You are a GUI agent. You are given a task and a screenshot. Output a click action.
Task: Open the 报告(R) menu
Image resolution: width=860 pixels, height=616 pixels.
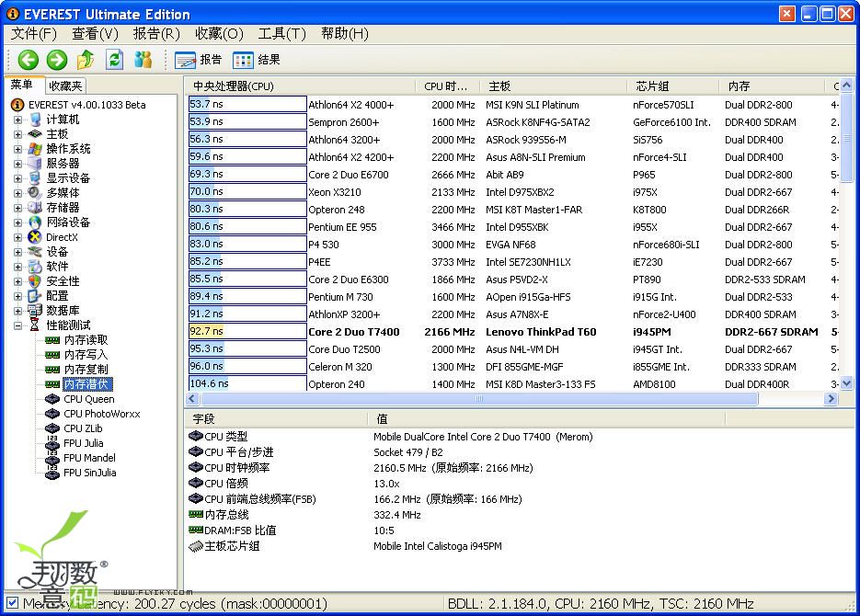156,34
